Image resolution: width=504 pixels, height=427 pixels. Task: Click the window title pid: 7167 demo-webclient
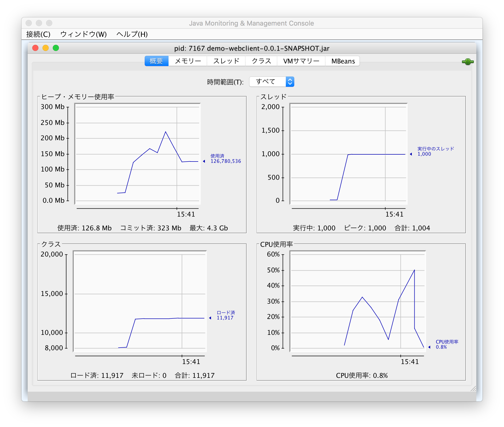252,48
